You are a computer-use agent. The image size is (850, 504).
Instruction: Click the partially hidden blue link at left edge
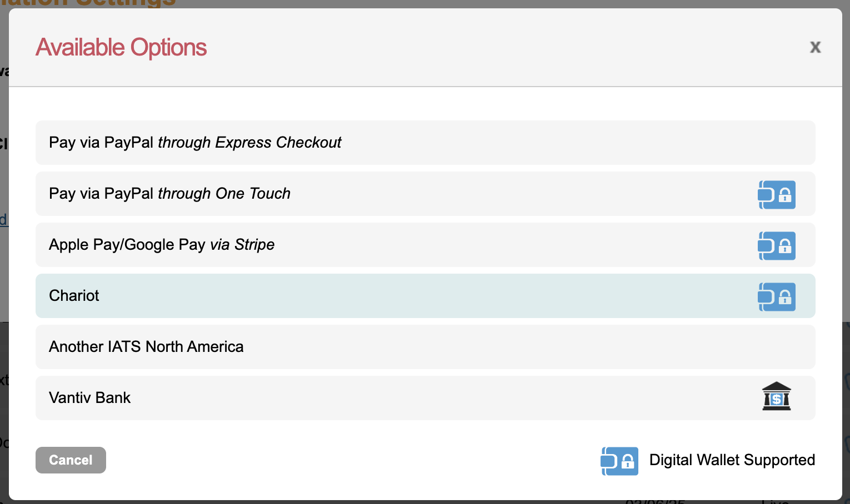tap(3, 220)
